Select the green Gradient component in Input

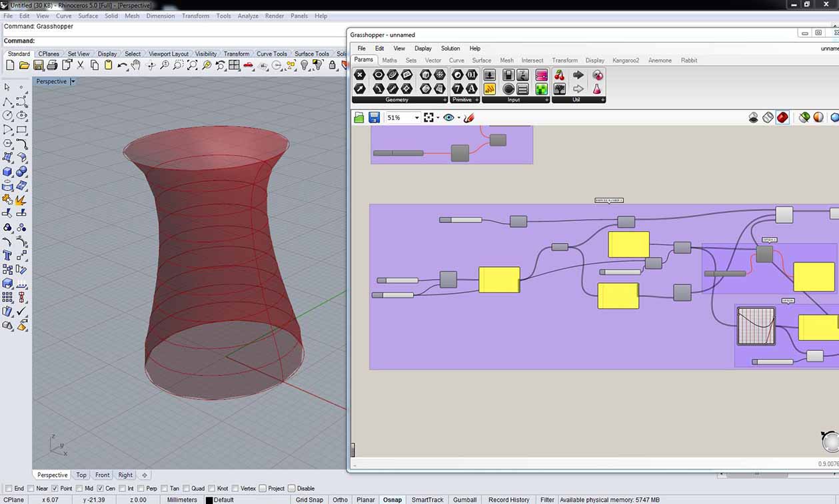coord(541,89)
